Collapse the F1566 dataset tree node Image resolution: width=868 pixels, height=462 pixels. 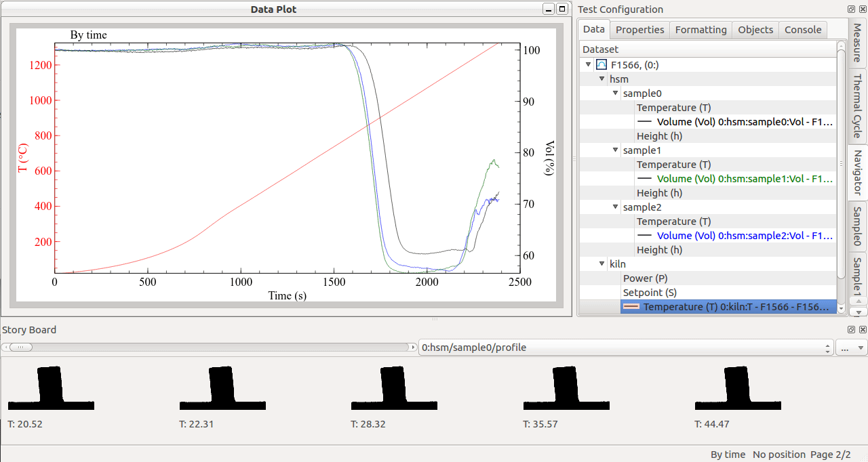pyautogui.click(x=588, y=65)
